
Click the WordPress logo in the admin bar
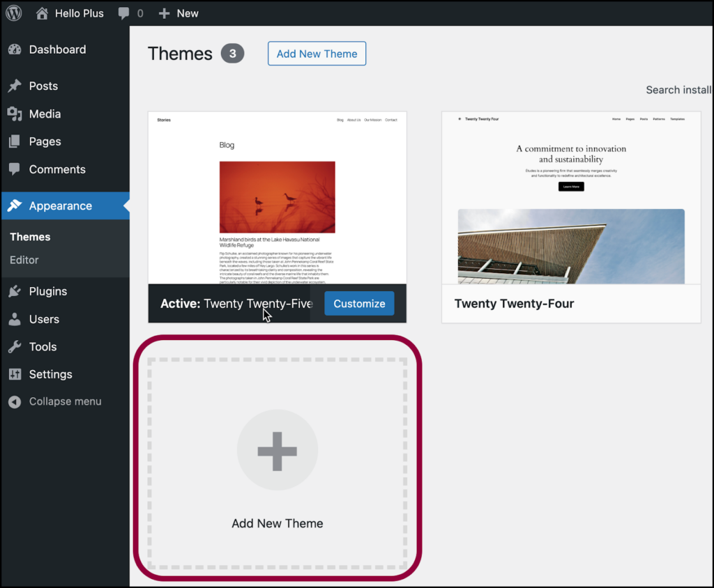(x=13, y=13)
